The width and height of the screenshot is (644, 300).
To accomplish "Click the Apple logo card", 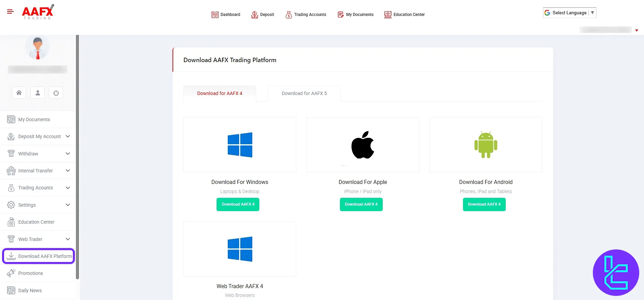I will pos(363,145).
